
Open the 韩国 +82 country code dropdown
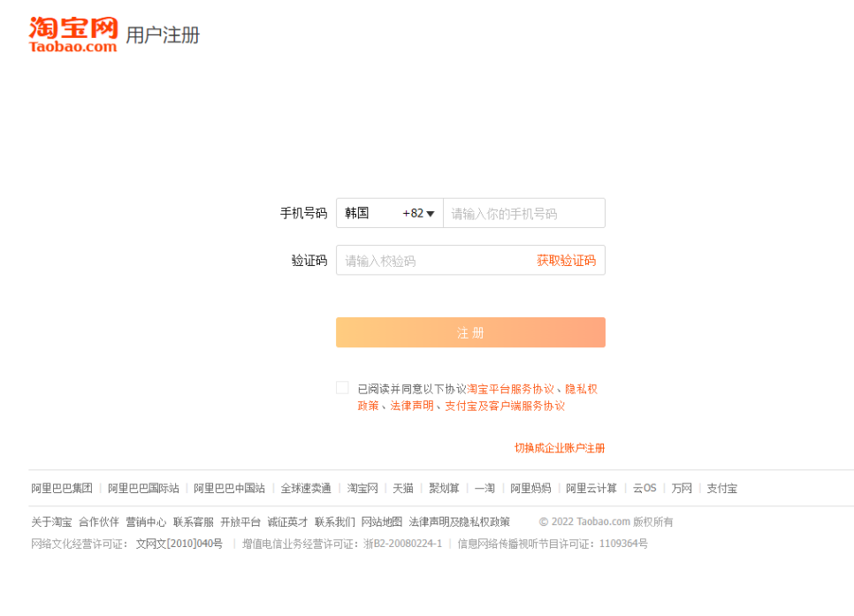(390, 213)
